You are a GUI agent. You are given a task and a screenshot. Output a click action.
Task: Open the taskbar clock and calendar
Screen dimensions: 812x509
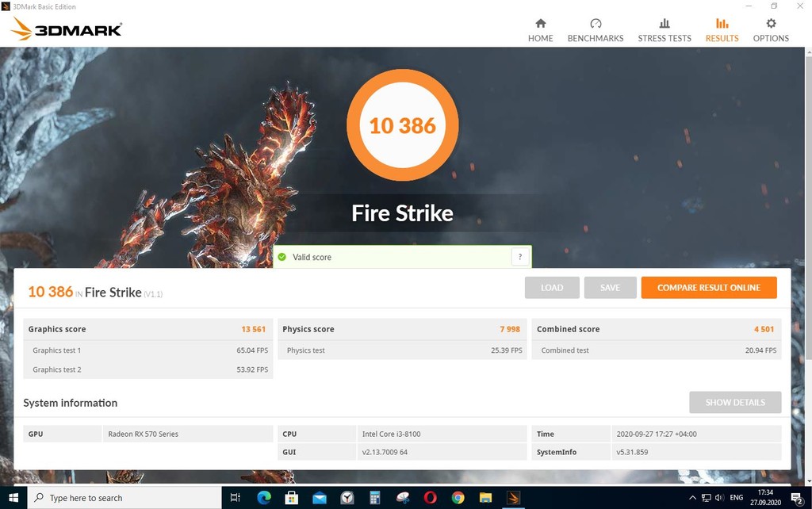coord(765,498)
